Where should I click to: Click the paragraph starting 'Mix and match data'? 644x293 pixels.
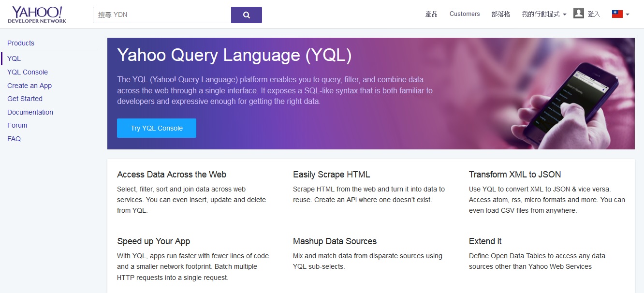pos(367,261)
